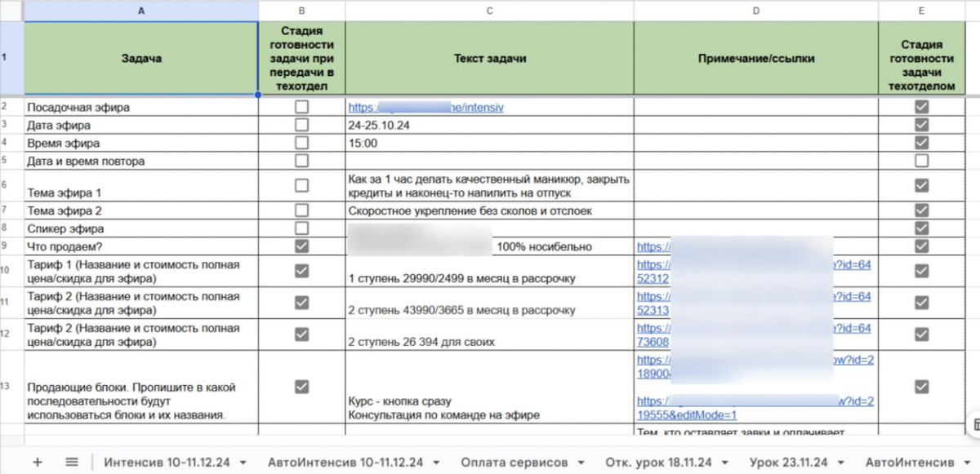Uncheck the Что продаем? checkbox in column B
980x474 pixels.
pos(301,246)
